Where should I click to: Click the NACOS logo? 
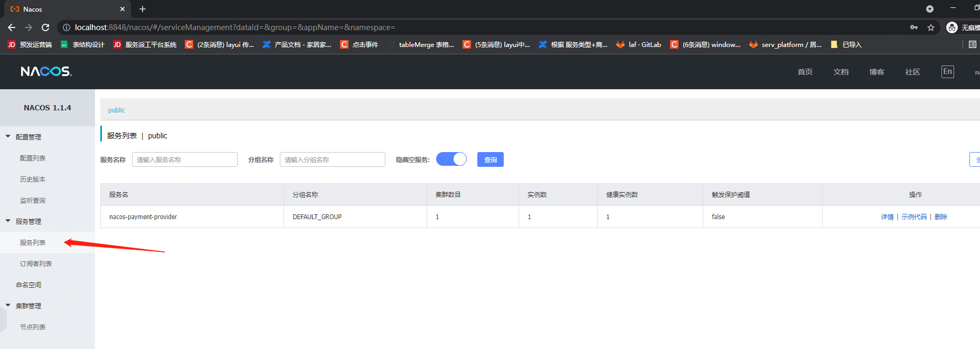pyautogui.click(x=46, y=71)
